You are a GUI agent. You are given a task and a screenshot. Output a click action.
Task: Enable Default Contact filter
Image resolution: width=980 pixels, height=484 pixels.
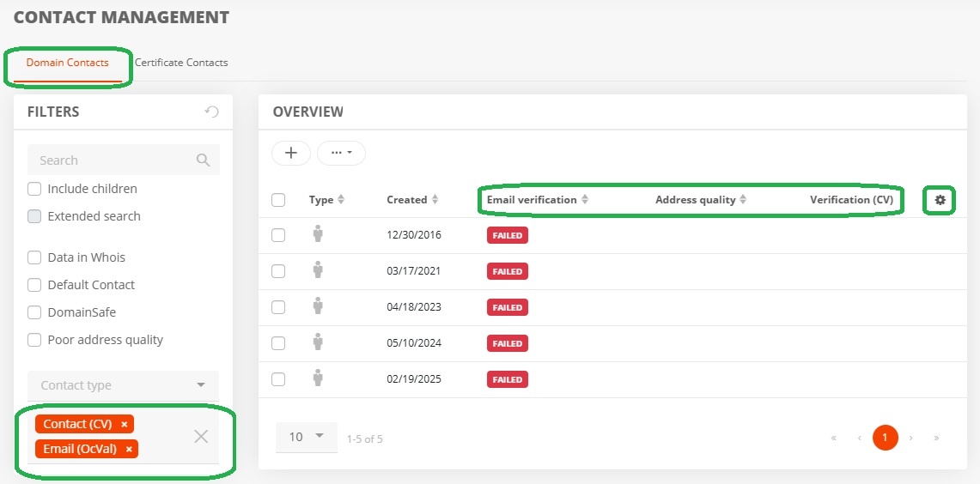coord(34,285)
